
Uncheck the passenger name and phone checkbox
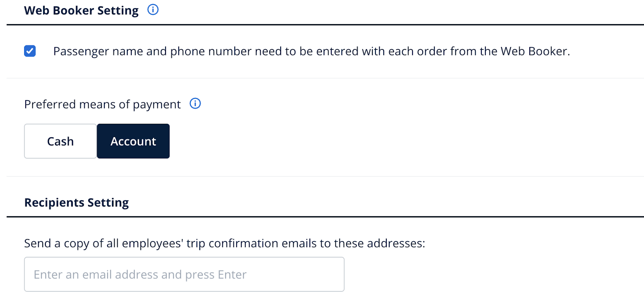pos(30,51)
